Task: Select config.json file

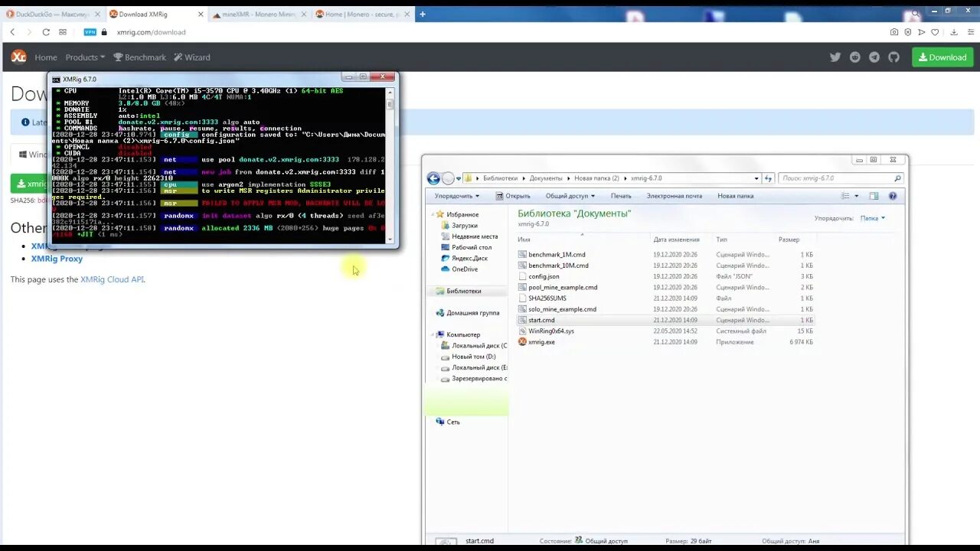Action: (x=544, y=276)
